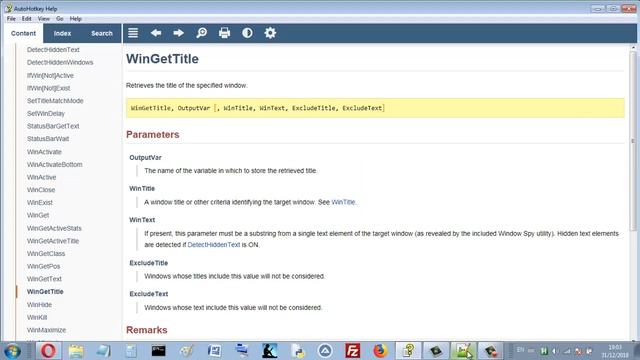The image size is (640, 360).
Task: Open StatusBarWait topic
Action: point(48,139)
